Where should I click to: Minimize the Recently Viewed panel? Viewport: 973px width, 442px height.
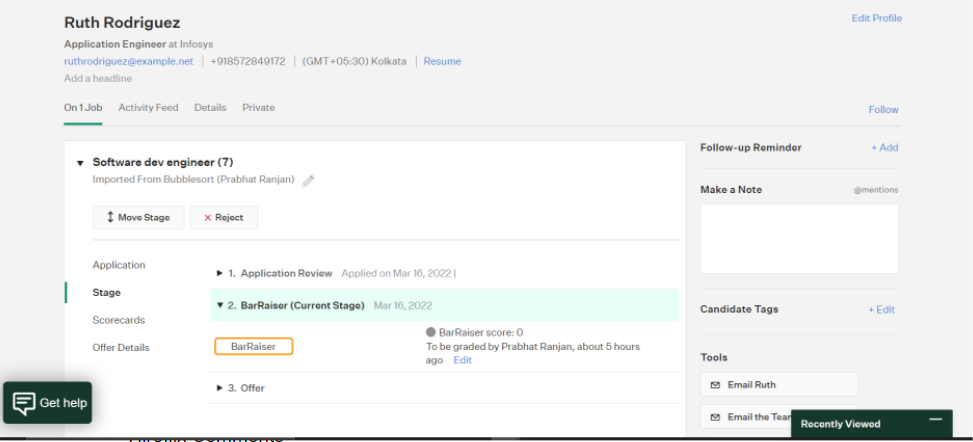[935, 421]
